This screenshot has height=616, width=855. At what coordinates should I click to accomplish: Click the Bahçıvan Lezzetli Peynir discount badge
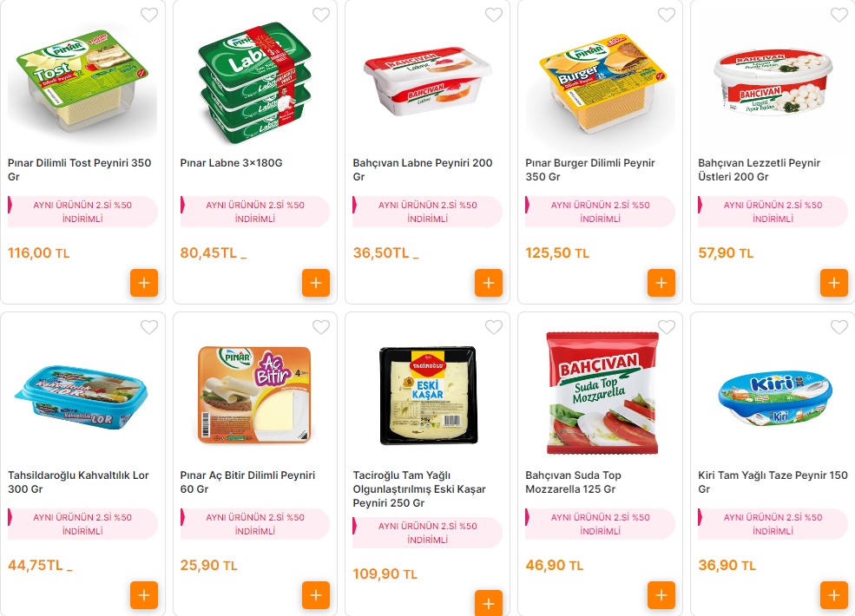(773, 212)
